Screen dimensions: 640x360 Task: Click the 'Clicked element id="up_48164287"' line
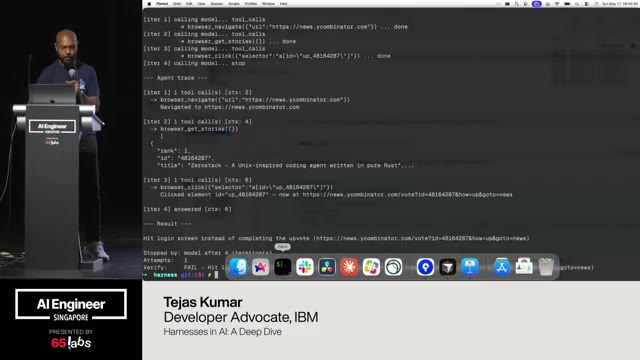tap(336, 195)
